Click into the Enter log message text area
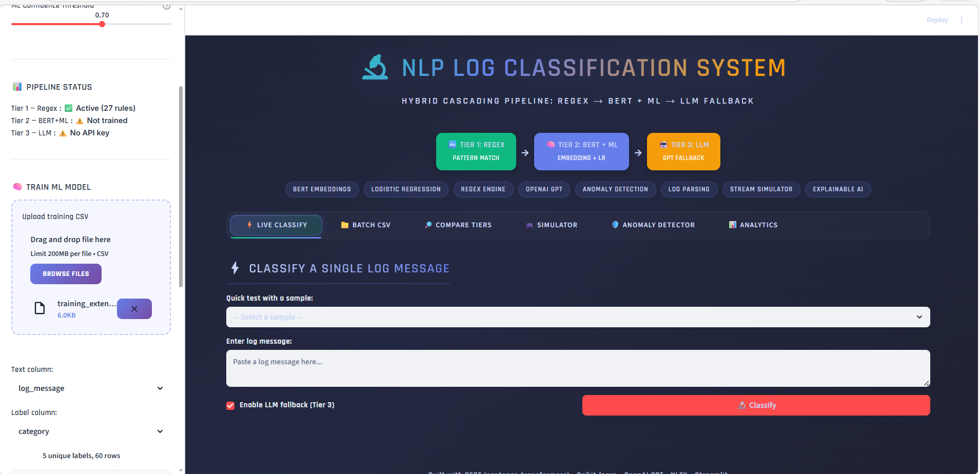980x474 pixels. click(578, 368)
